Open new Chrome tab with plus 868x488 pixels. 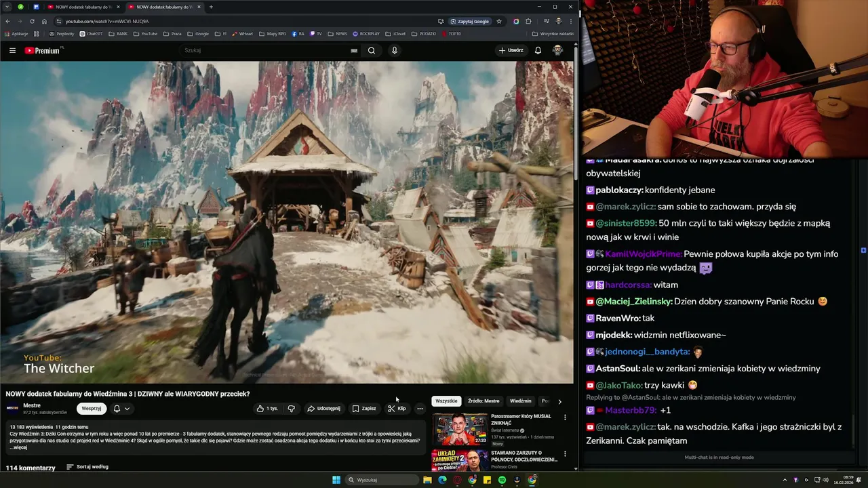coord(211,7)
